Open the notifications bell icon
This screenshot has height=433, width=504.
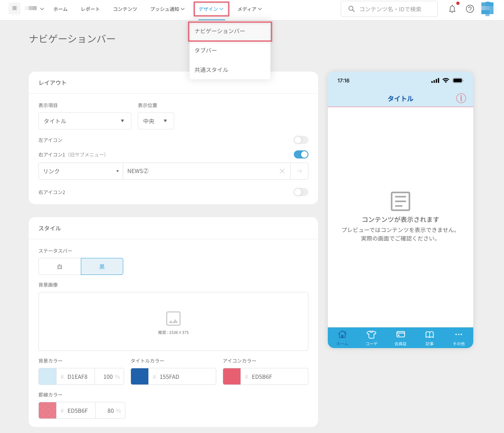click(452, 9)
